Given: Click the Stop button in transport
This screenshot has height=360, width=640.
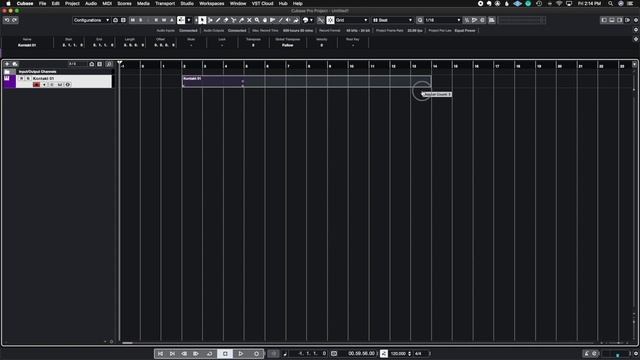Looking at the screenshot, I should pyautogui.click(x=225, y=353).
